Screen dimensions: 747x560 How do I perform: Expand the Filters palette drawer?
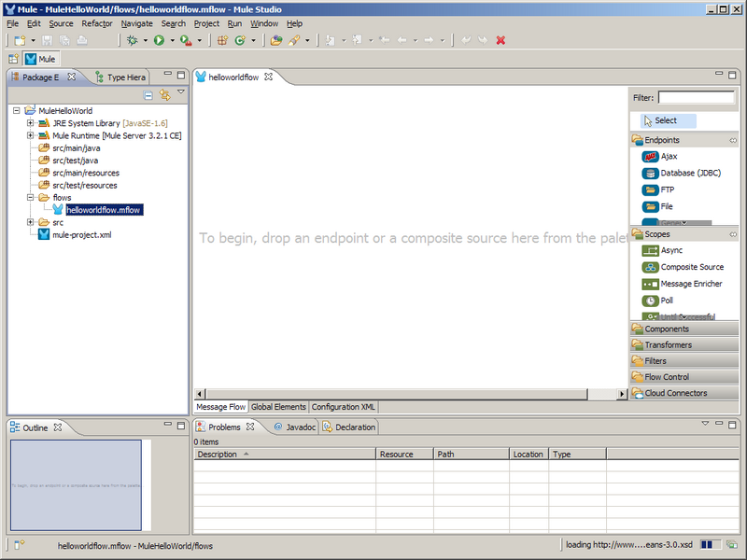(x=684, y=360)
